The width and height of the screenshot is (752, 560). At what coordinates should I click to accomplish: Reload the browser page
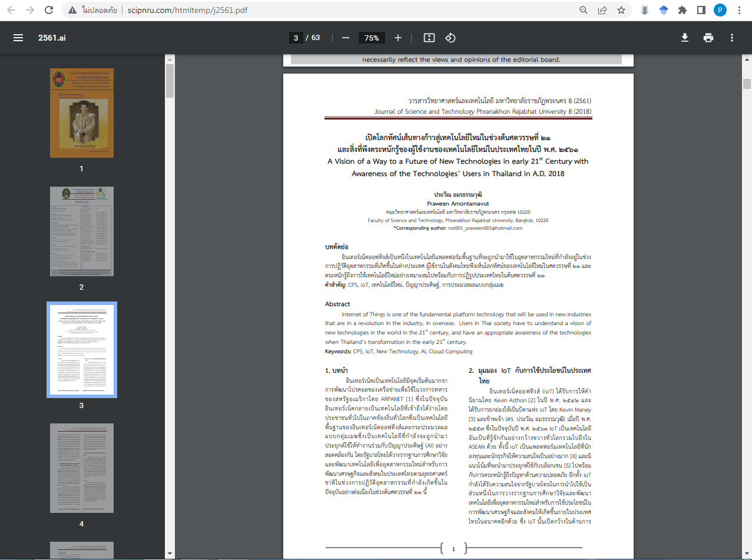click(49, 10)
